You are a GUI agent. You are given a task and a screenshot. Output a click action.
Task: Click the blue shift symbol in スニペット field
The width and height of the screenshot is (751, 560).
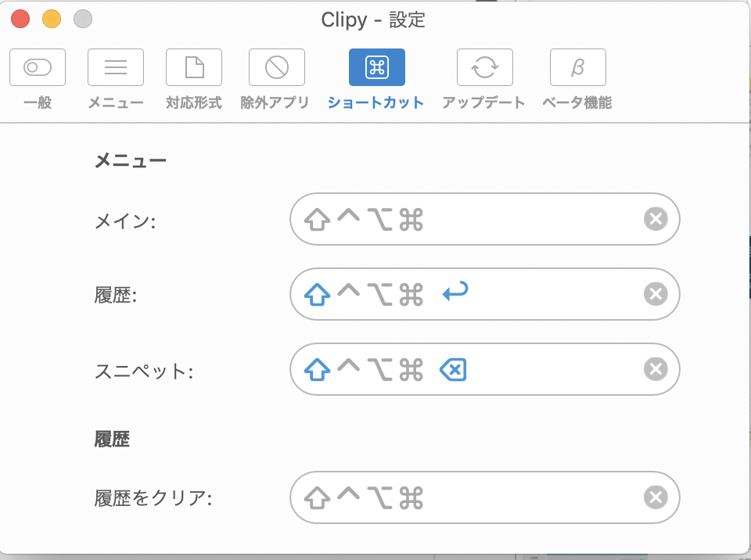[x=317, y=370]
